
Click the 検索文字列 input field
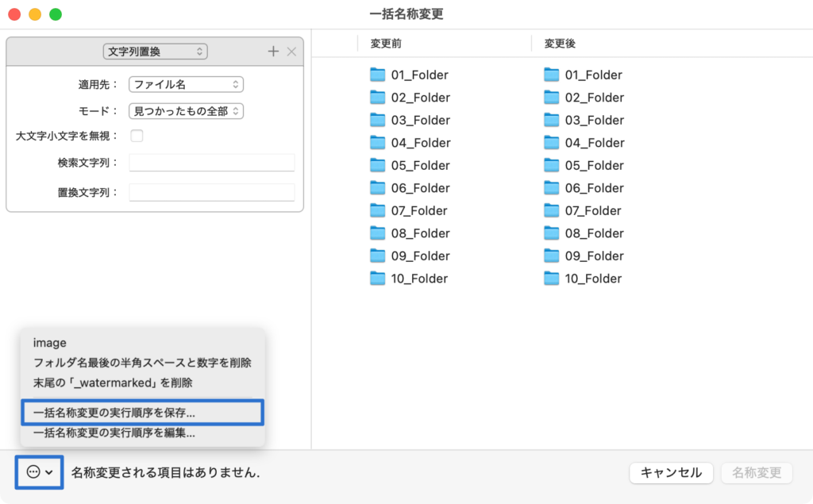[x=212, y=163]
